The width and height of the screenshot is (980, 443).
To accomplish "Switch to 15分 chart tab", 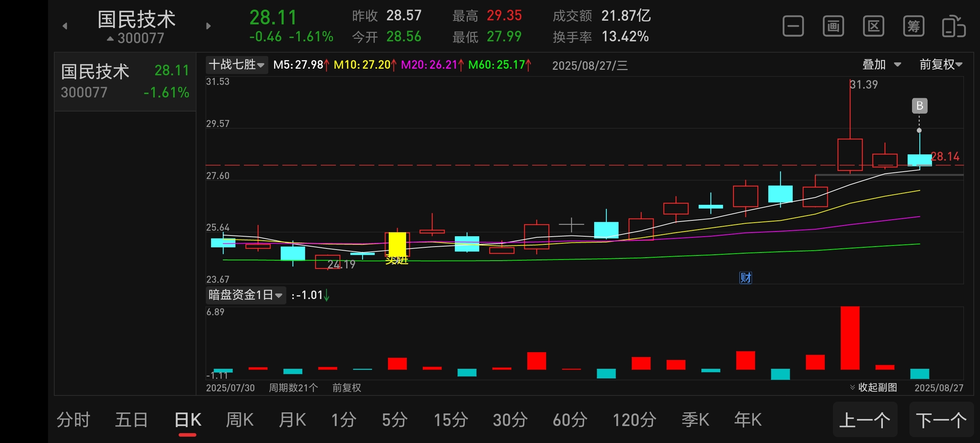I will [x=451, y=420].
